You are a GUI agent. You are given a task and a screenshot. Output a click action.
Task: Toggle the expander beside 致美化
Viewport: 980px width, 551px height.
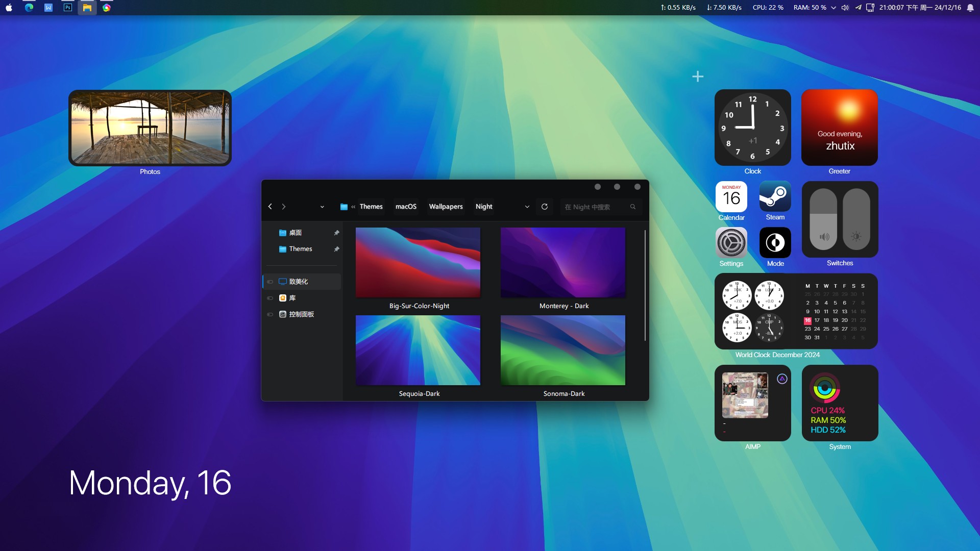coord(270,282)
